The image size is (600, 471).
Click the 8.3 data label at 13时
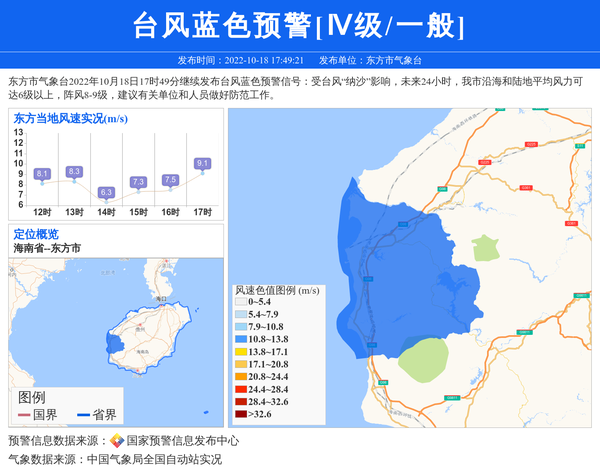[x=74, y=172]
